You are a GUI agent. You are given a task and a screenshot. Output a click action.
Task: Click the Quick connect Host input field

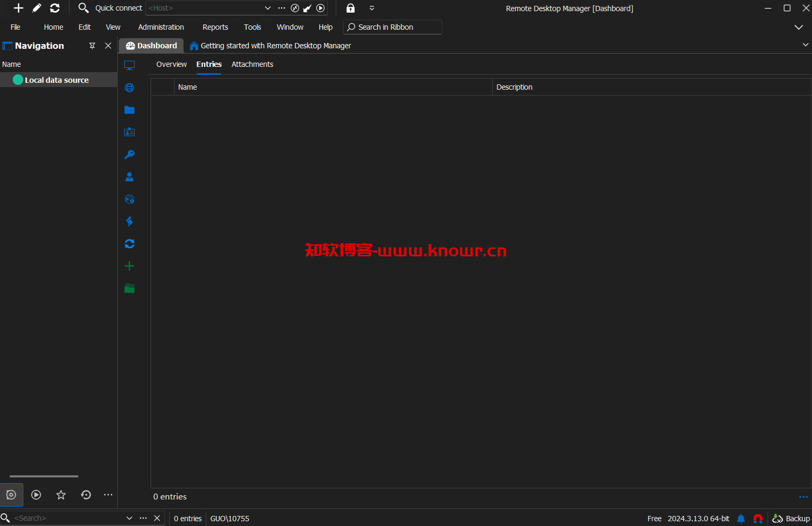pos(205,8)
